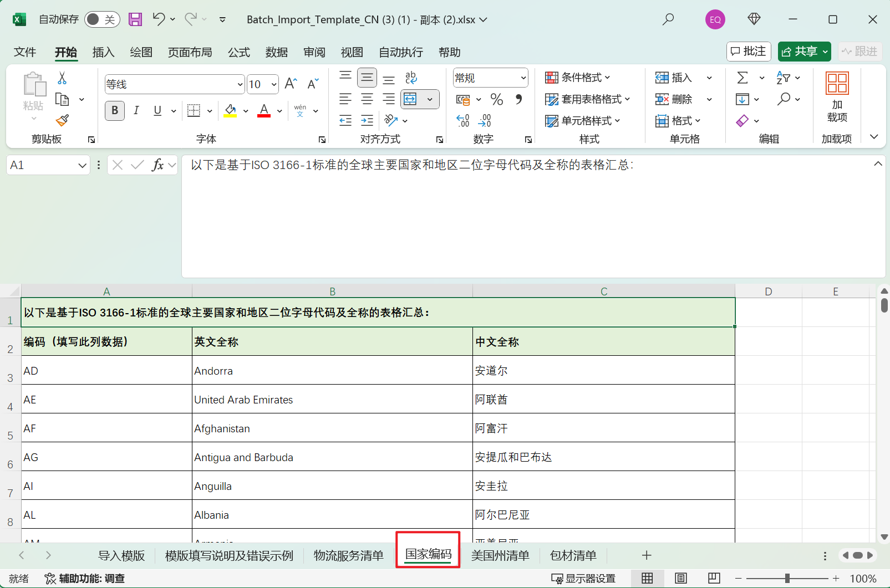This screenshot has width=890, height=588.
Task: Click the 共享 share button
Action: [x=804, y=52]
